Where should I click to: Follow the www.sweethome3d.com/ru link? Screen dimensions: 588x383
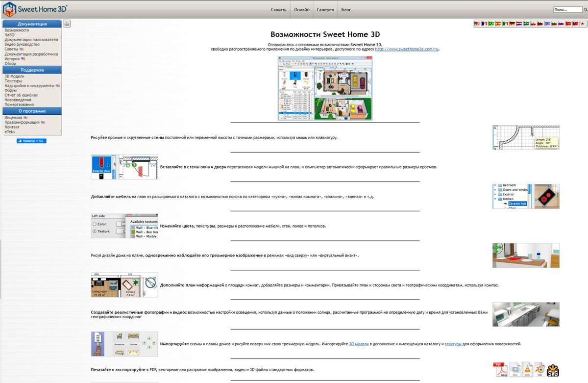pos(407,49)
